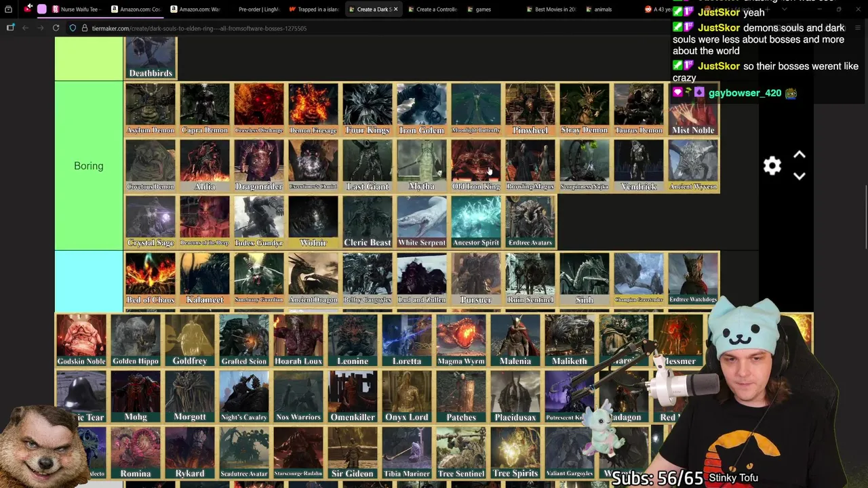Click the Boring tier label
This screenshot has width=868, height=488.
[x=89, y=166]
